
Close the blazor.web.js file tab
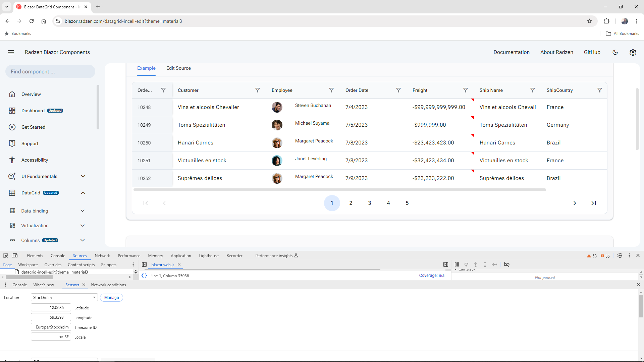click(x=179, y=265)
